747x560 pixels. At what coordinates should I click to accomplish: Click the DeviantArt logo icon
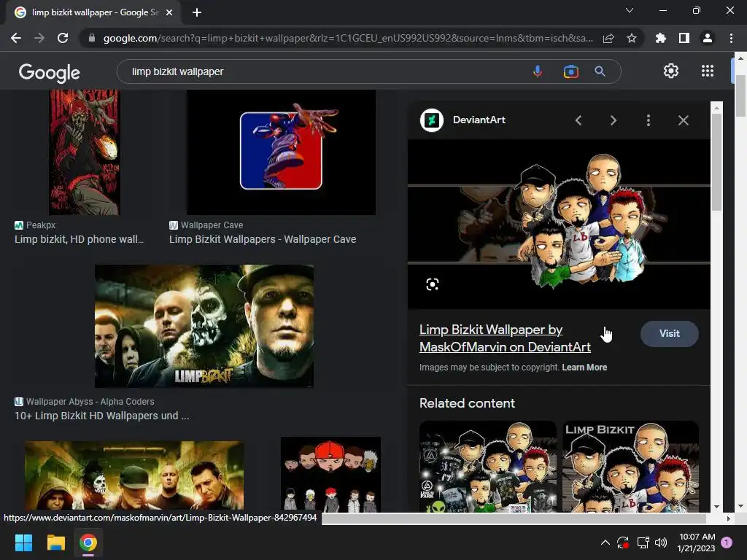click(432, 120)
